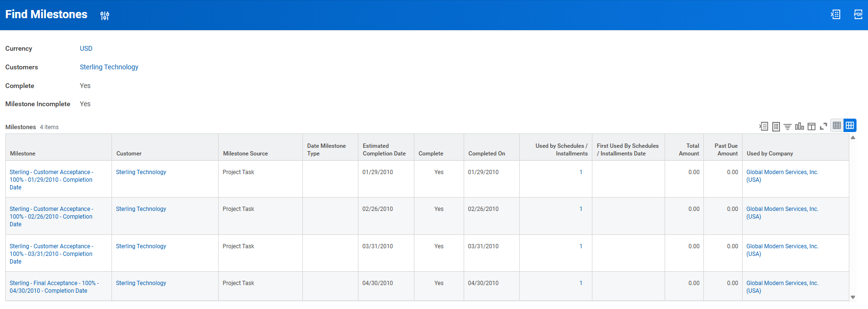Click scrollbar up arrow of table
868x309 pixels.
(853, 138)
